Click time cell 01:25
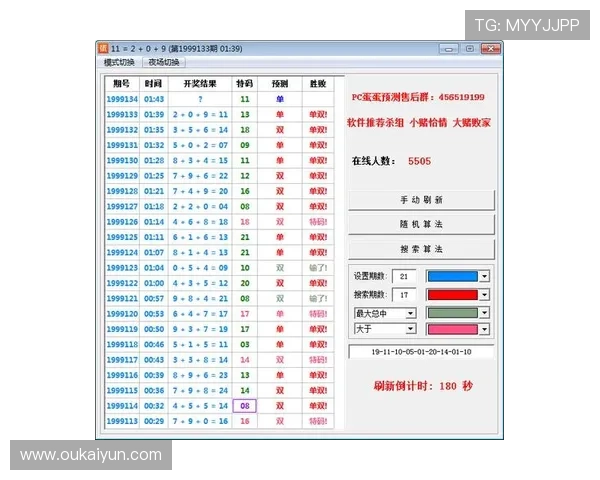 point(154,176)
